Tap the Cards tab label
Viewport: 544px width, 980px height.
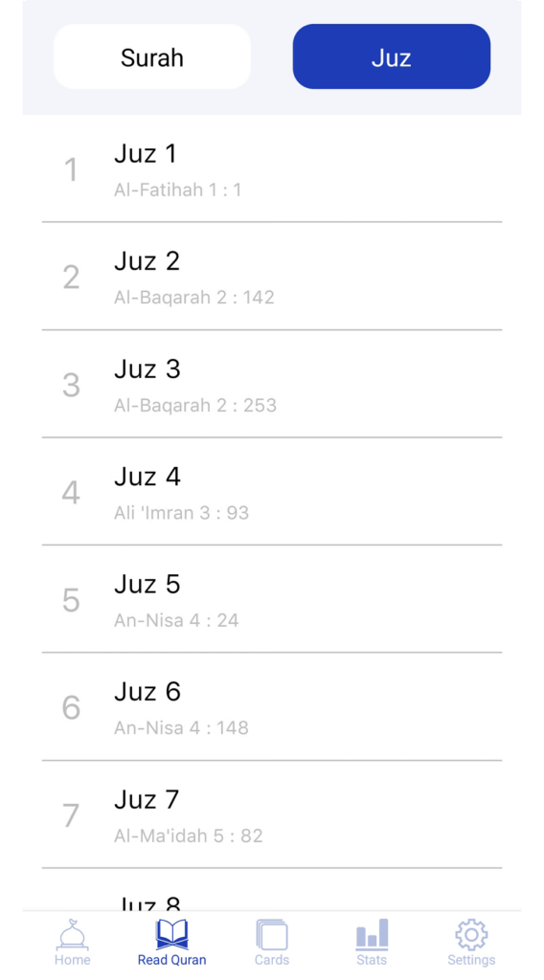coord(272,959)
